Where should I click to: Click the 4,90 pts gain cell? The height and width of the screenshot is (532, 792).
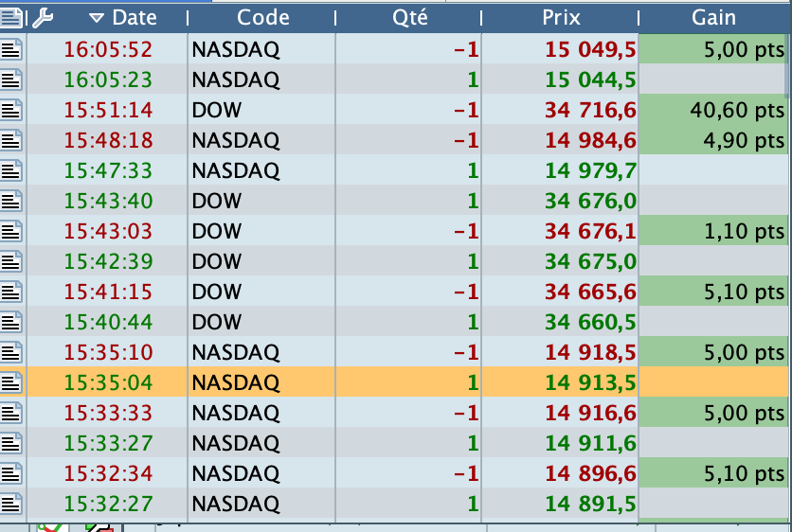[713, 140]
